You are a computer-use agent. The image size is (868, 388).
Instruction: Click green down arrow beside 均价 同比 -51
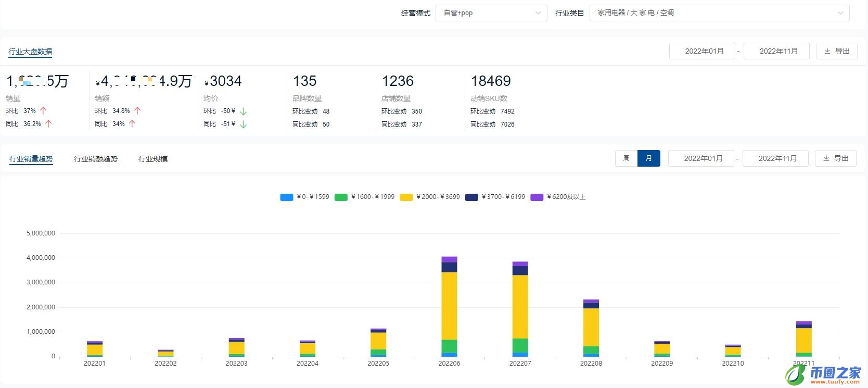[x=243, y=124]
